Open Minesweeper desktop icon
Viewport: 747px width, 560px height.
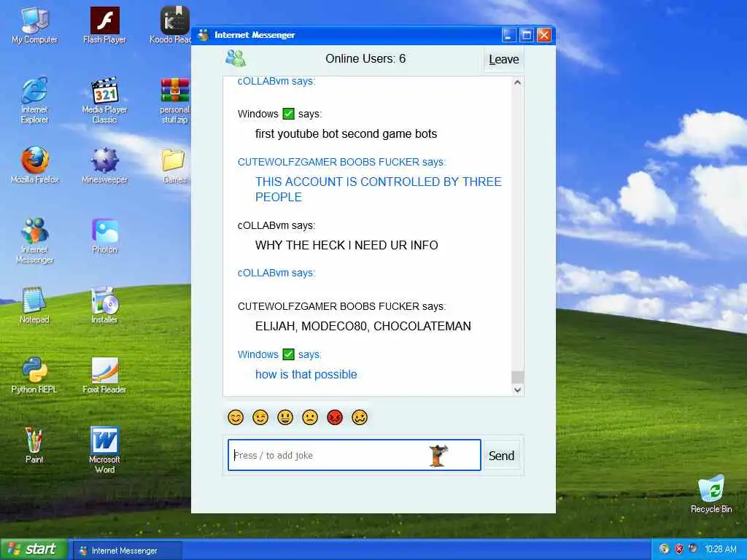[104, 166]
